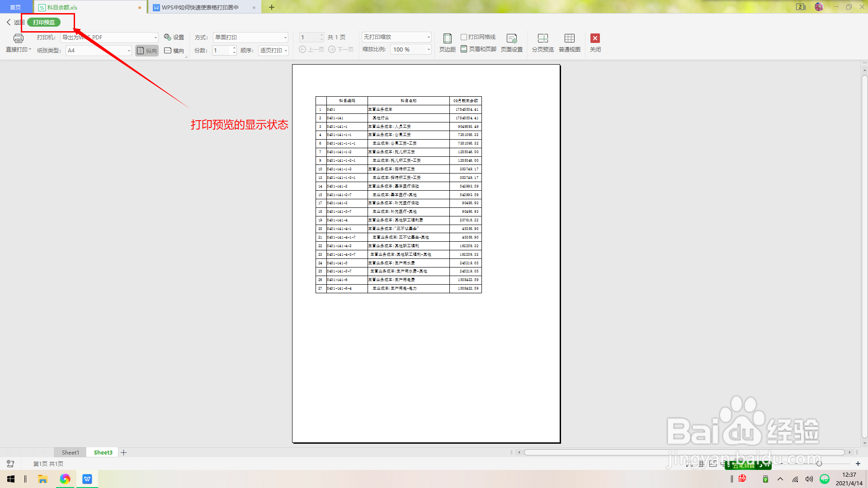Open page margins (页边距) tool
The width and height of the screenshot is (868, 488).
coord(447,42)
